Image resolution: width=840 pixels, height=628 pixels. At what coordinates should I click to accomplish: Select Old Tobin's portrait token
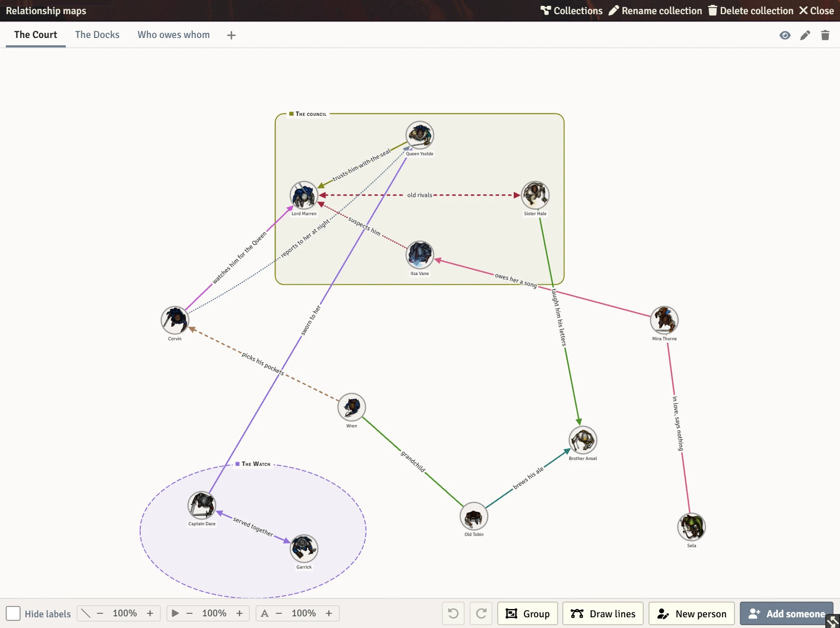474,516
